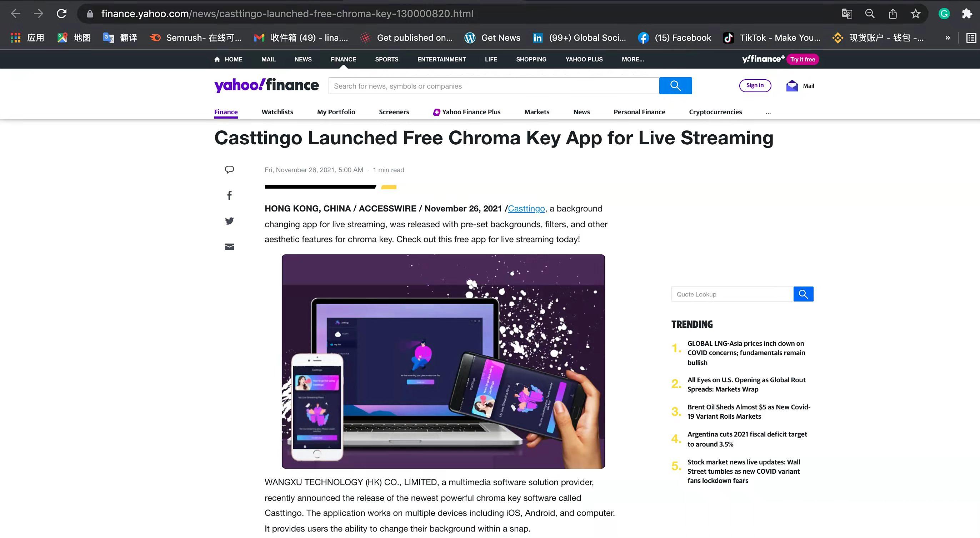Click the blue search button next to news search

point(675,86)
